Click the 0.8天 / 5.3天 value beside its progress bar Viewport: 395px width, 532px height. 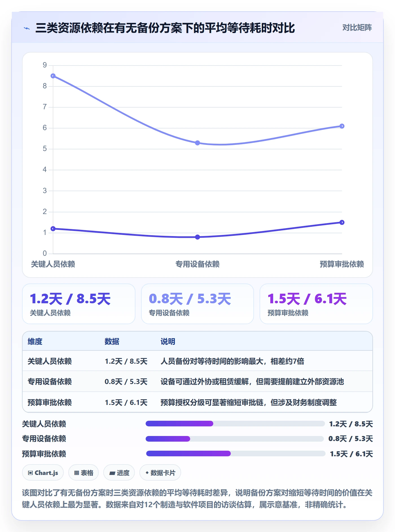click(351, 439)
